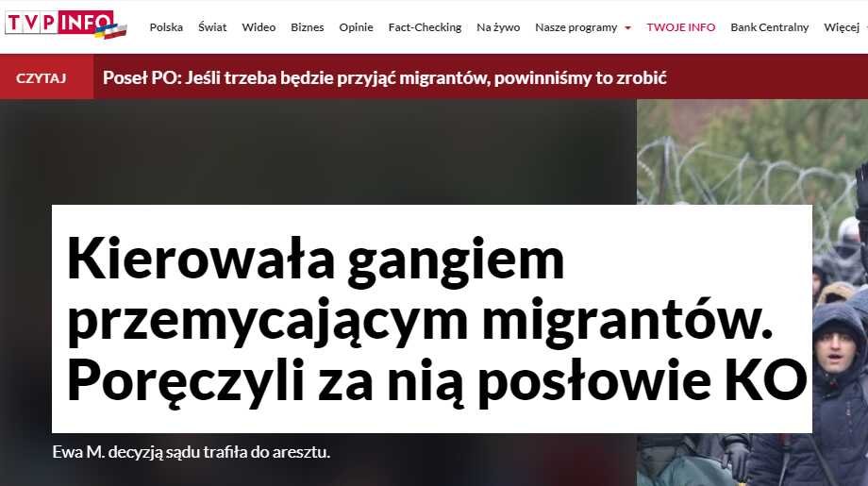The height and width of the screenshot is (486, 868).
Task: Open the red TWOJE INFO link
Action: point(681,27)
